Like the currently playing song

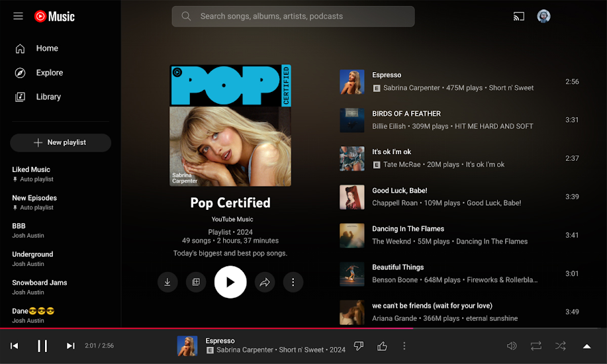coord(382,345)
